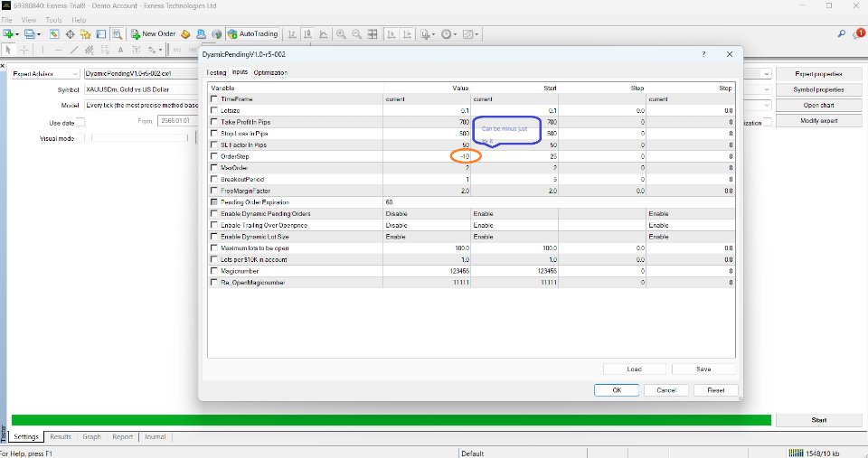Open the Results tab in tester
Viewport: 868px width, 458px height.
click(x=61, y=437)
